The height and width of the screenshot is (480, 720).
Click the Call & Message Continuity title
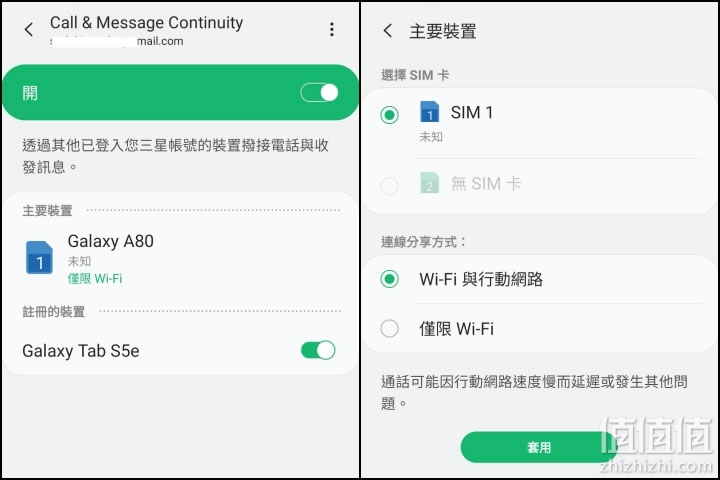coord(146,23)
